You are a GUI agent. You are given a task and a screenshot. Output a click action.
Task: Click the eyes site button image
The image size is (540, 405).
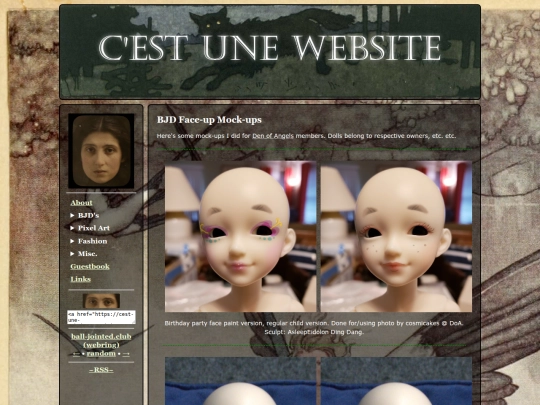pos(101,301)
